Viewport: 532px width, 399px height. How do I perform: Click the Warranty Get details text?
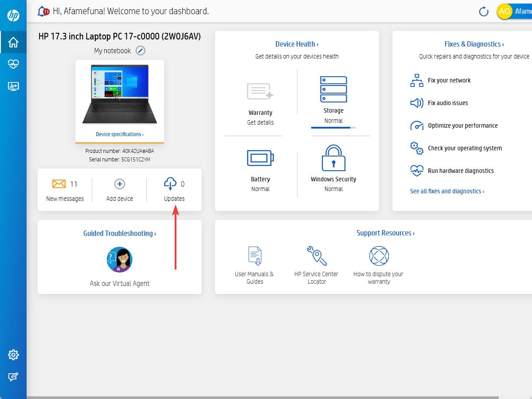point(260,122)
